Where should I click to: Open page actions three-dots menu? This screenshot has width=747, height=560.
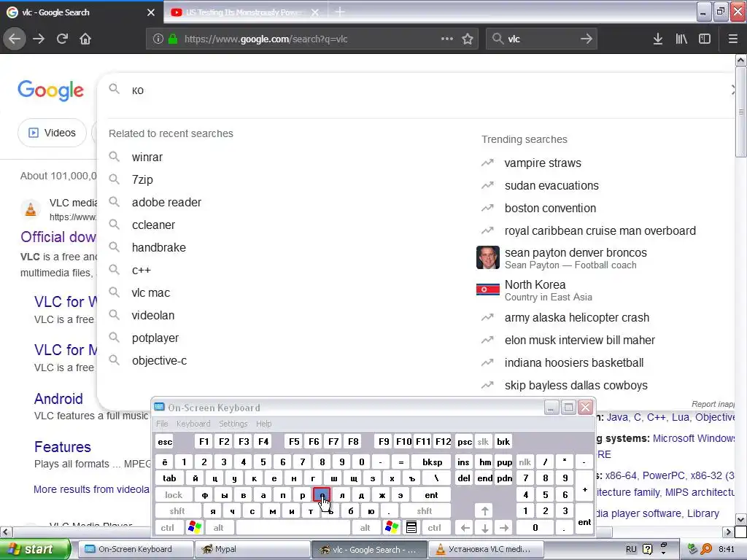pyautogui.click(x=447, y=39)
